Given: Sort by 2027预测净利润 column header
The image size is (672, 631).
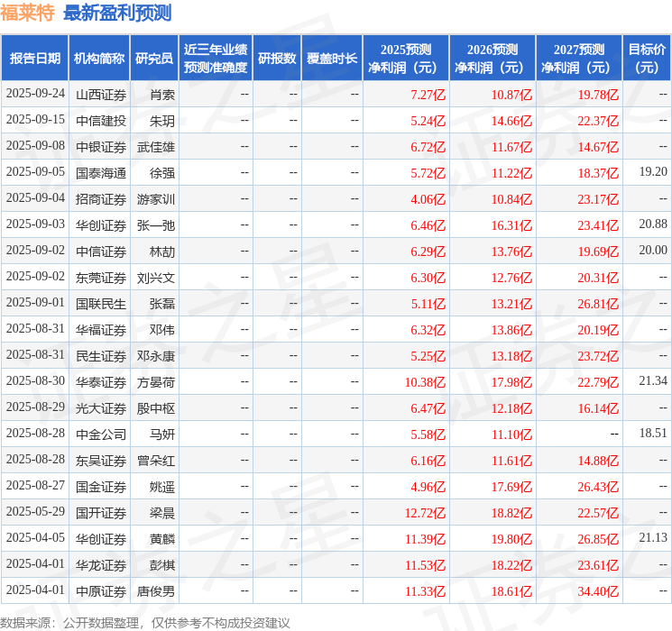Looking at the screenshot, I should coord(579,59).
